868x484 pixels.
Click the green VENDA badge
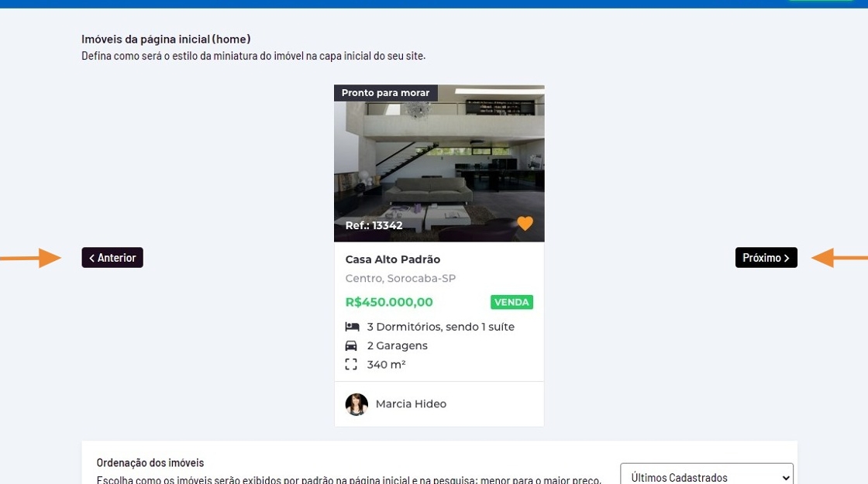tap(511, 302)
